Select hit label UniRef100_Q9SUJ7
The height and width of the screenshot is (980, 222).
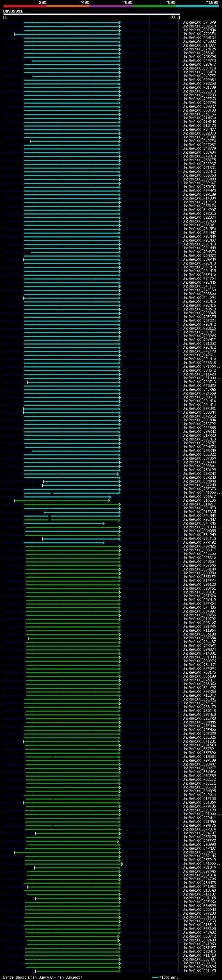tap(199, 550)
